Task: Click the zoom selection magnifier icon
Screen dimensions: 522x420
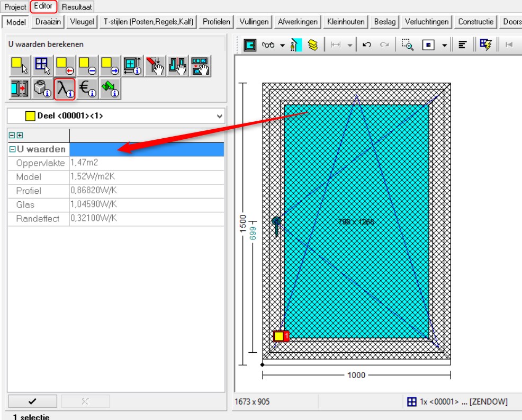Action: coord(407,44)
